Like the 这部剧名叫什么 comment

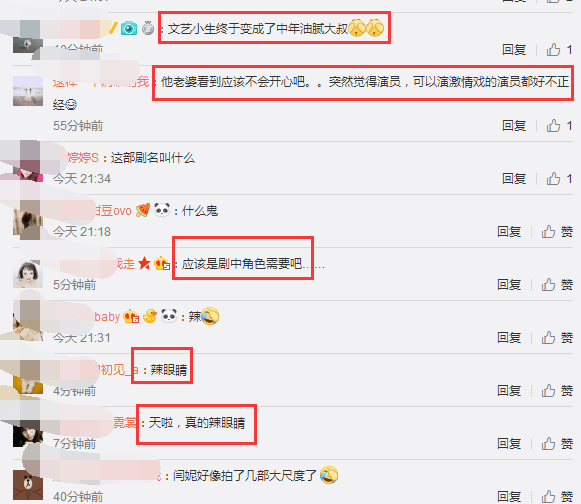(x=553, y=179)
